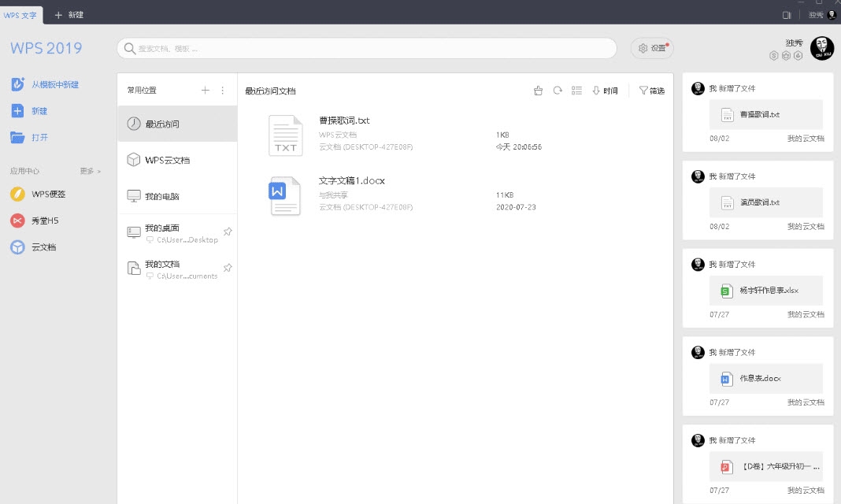Unpin 我的桌面 from common locations
Screen dimensions: 841x504
tap(228, 232)
